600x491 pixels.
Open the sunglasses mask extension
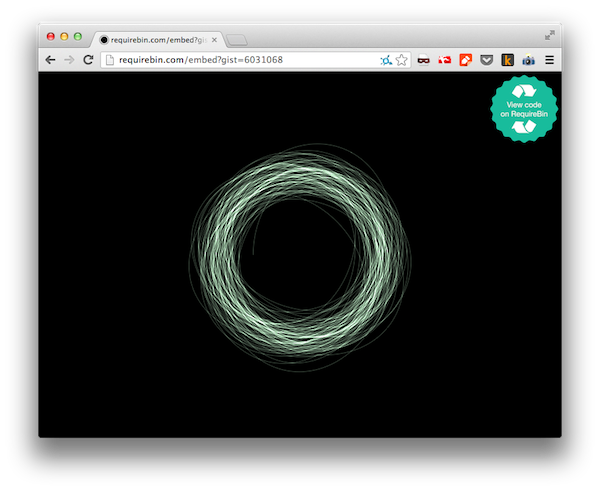pyautogui.click(x=423, y=60)
